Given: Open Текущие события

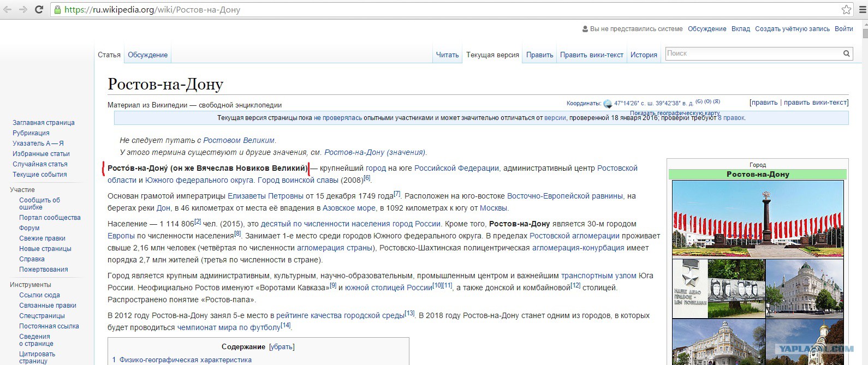Looking at the screenshot, I should (40, 175).
